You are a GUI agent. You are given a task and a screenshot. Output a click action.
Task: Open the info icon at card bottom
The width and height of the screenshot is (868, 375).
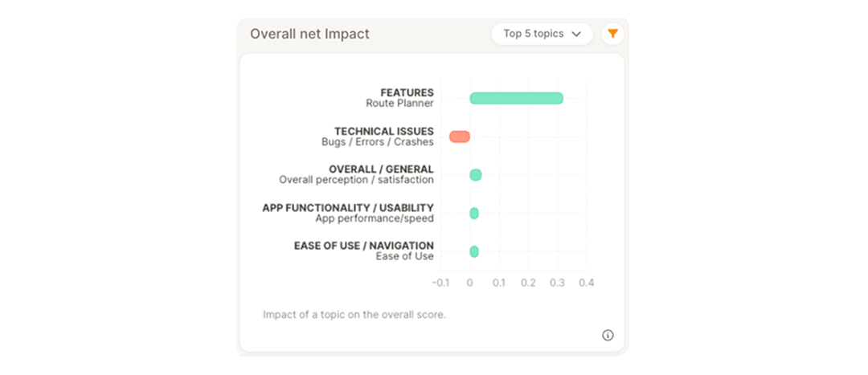coord(608,335)
